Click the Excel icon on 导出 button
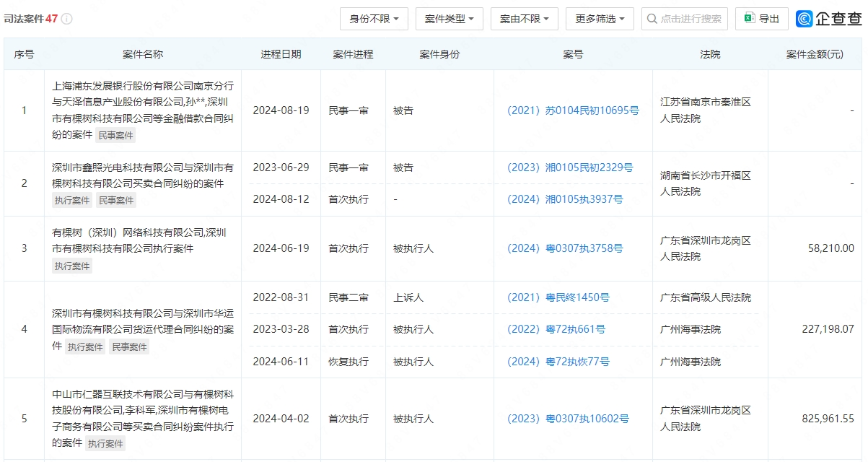 point(750,19)
